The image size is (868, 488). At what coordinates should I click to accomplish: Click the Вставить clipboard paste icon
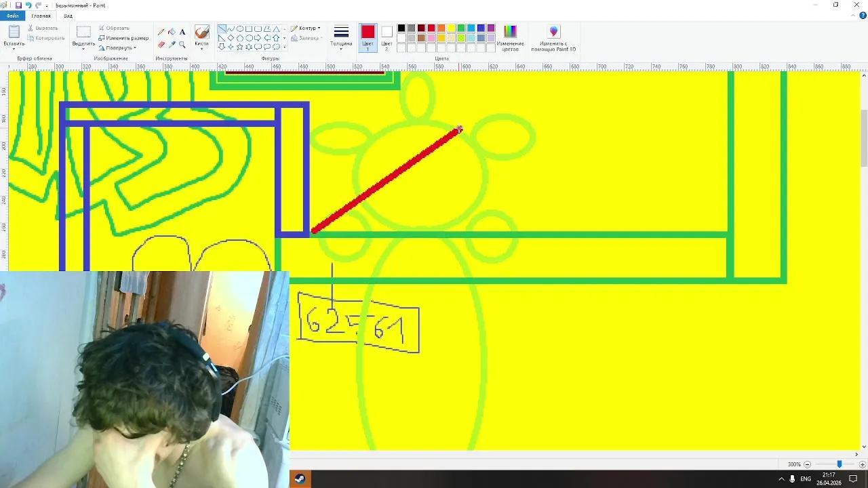(x=14, y=33)
